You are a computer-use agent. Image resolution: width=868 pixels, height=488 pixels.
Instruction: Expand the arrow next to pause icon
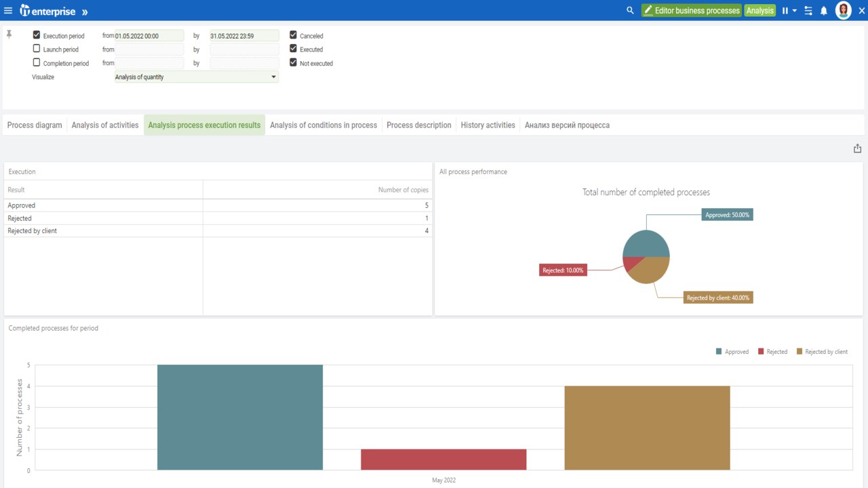795,11
